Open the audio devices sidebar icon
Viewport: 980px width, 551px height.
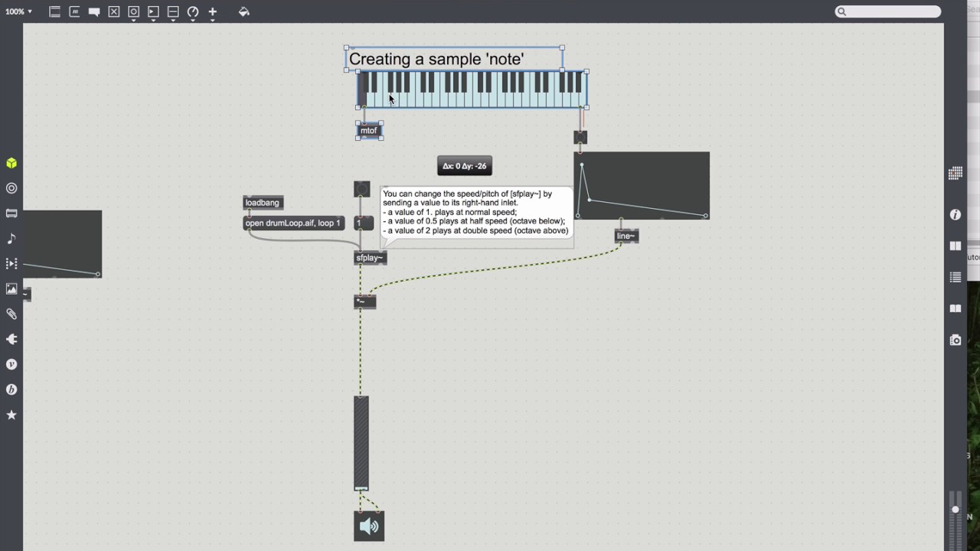tap(11, 214)
